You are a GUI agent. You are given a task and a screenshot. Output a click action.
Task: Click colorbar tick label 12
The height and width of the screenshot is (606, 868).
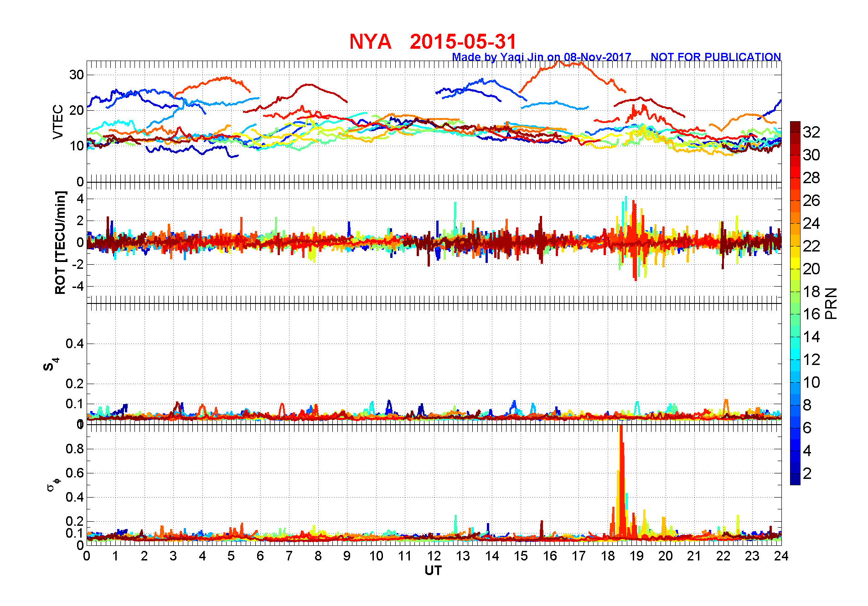811,359
